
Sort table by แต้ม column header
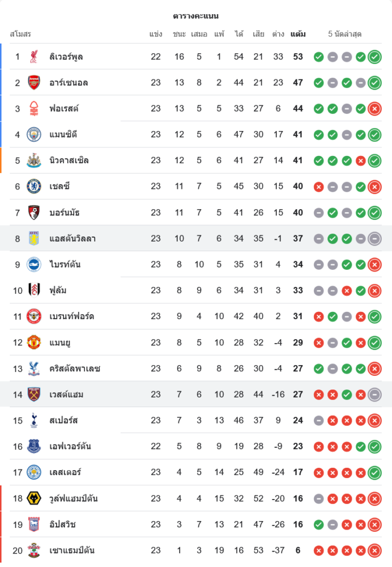click(298, 34)
